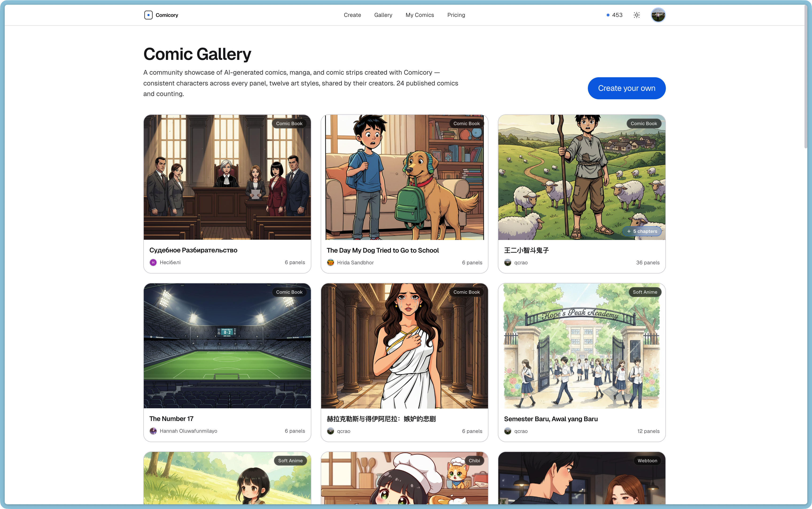Image resolution: width=812 pixels, height=509 pixels.
Task: Click Несібелі's author avatar
Action: coord(153,262)
